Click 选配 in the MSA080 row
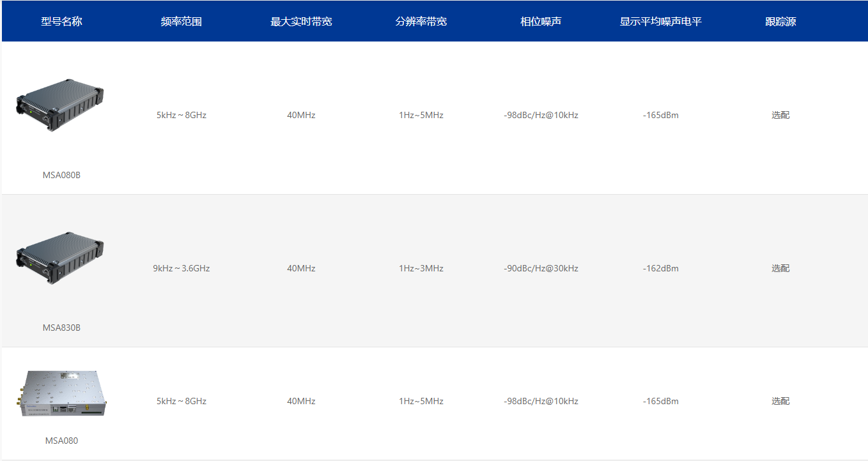Viewport: 868px width, 461px height. point(780,401)
